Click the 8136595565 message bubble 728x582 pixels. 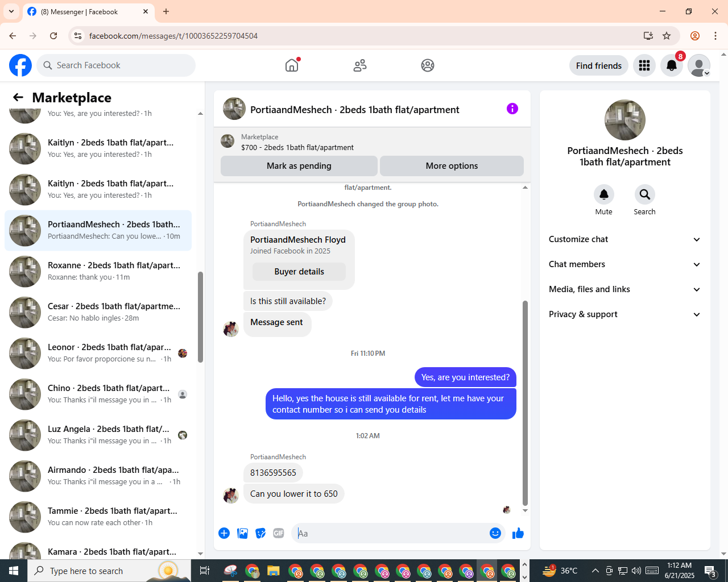[273, 473]
